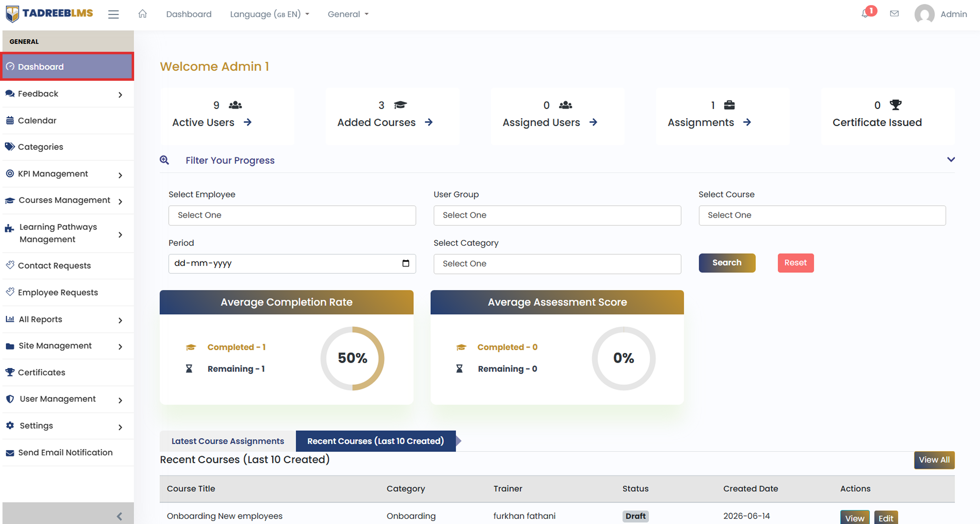Click the View All button

tap(934, 460)
